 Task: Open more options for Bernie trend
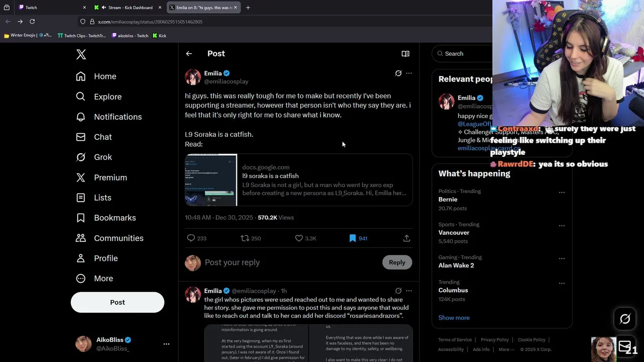(x=562, y=192)
